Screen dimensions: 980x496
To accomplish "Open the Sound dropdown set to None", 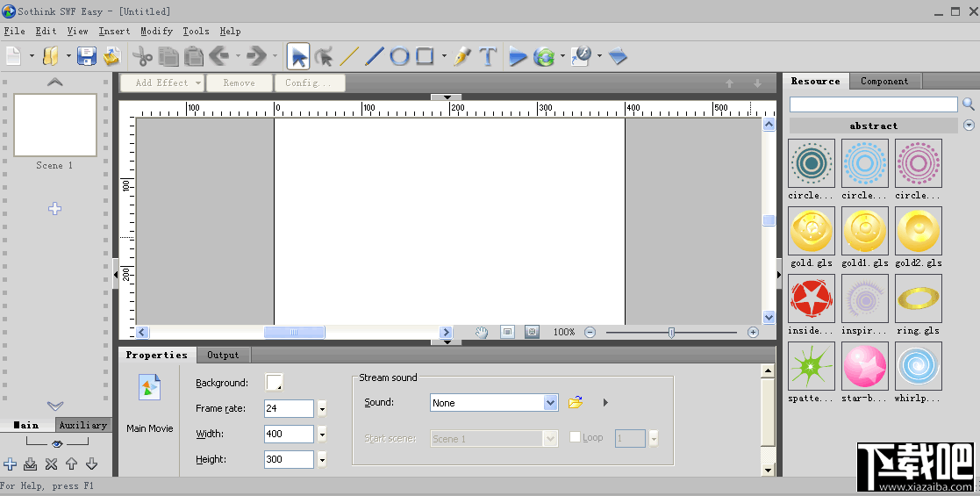I will pyautogui.click(x=494, y=403).
